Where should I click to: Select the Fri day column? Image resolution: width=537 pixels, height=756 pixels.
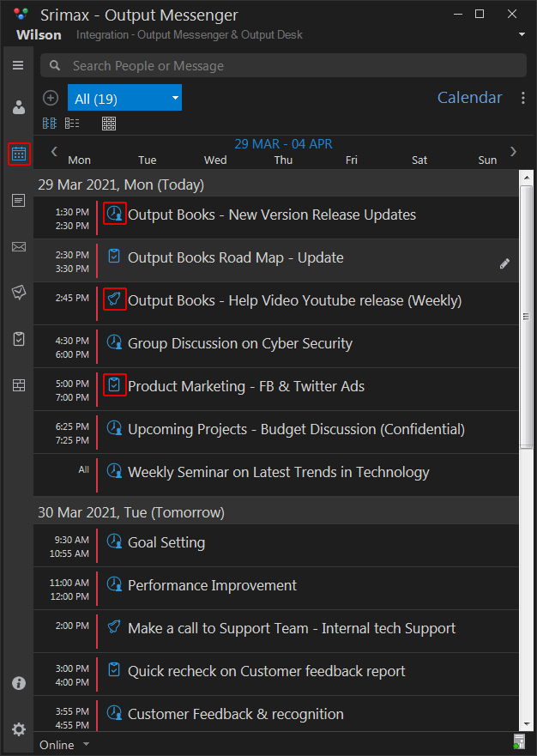coord(352,160)
